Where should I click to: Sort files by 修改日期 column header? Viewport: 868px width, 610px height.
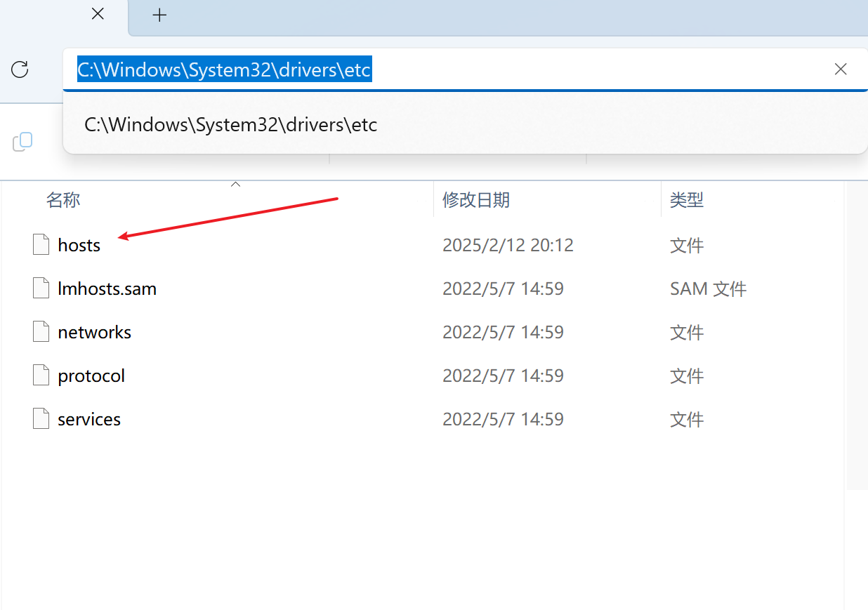[x=475, y=200]
